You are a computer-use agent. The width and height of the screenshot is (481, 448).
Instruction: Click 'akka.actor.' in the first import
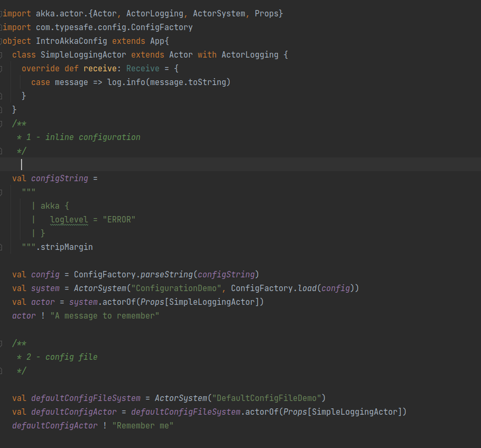62,13
